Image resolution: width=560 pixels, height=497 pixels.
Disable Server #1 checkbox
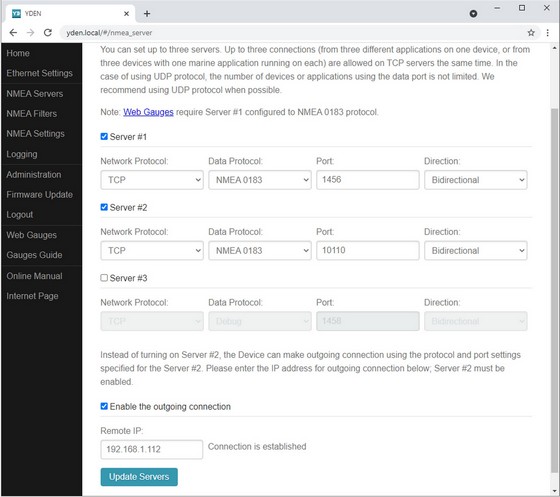(104, 136)
